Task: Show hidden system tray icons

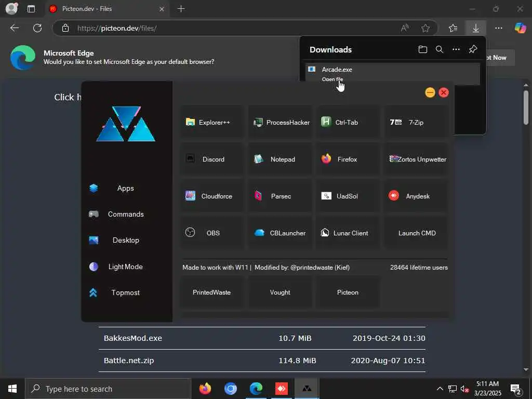Action: [440, 389]
